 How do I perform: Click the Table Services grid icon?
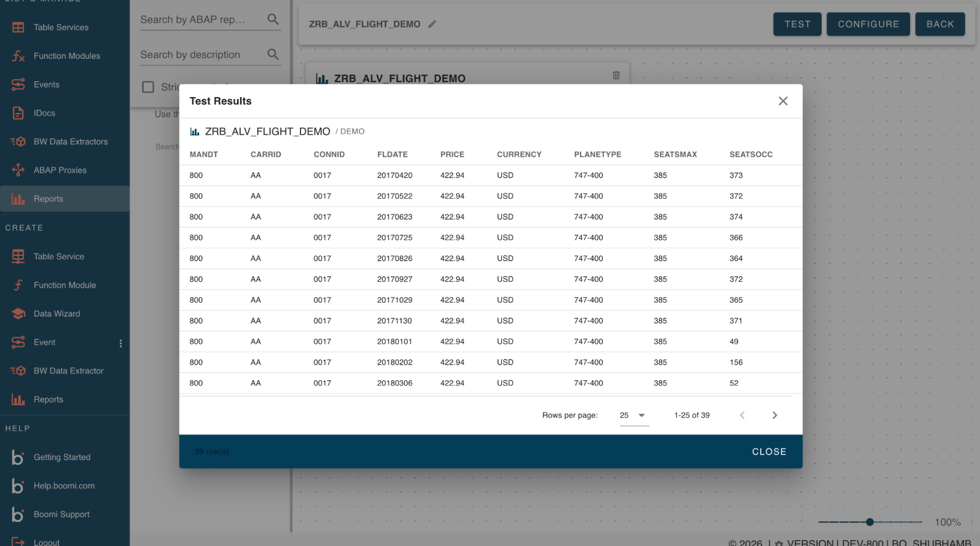pos(18,27)
